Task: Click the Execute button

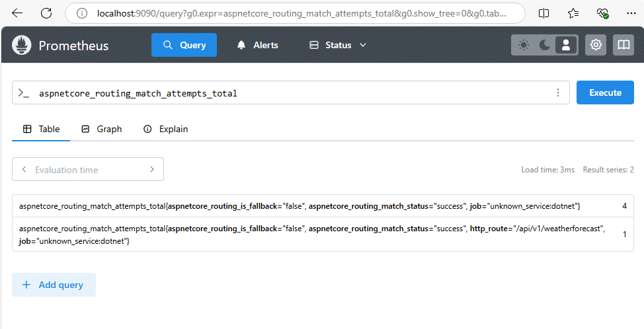Action: coord(605,92)
